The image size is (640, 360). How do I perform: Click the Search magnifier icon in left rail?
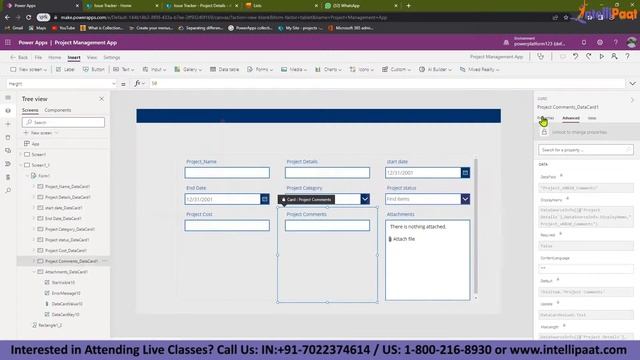coord(8,191)
